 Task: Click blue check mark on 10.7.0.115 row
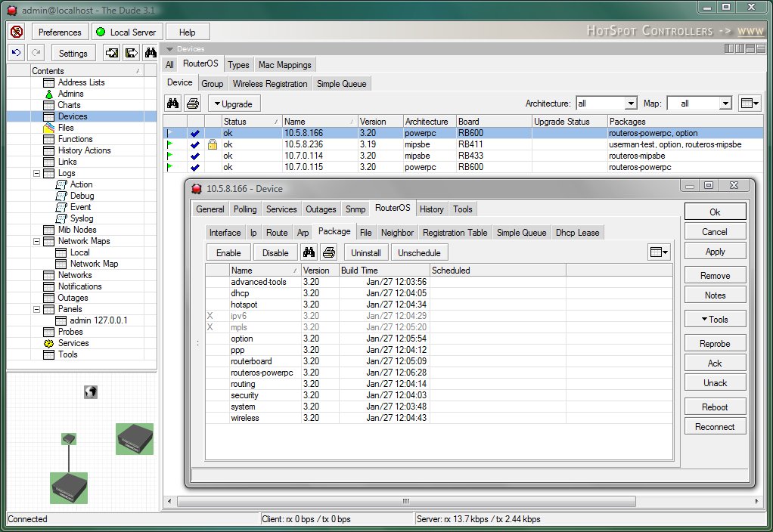(195, 167)
